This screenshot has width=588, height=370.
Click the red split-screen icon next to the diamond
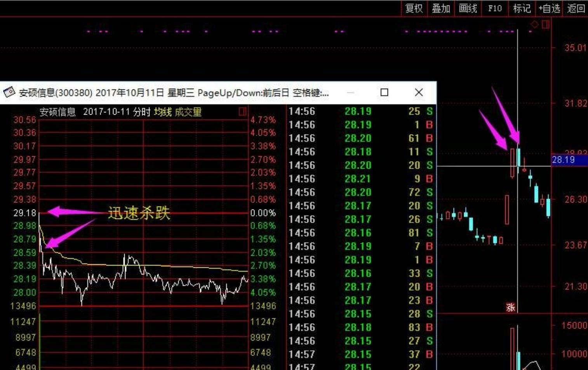(546, 24)
